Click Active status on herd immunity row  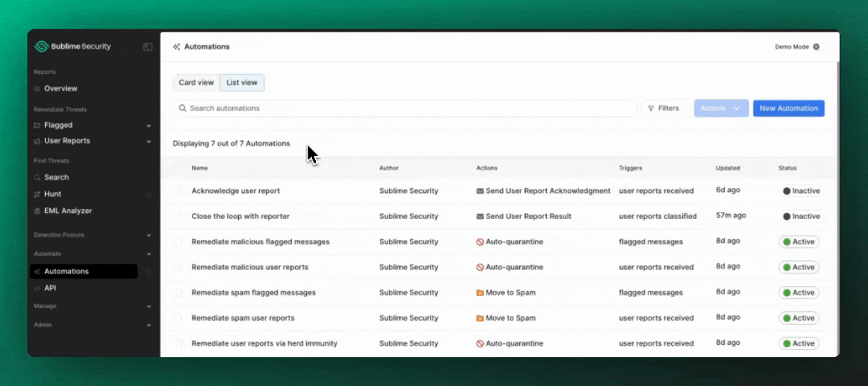click(799, 344)
